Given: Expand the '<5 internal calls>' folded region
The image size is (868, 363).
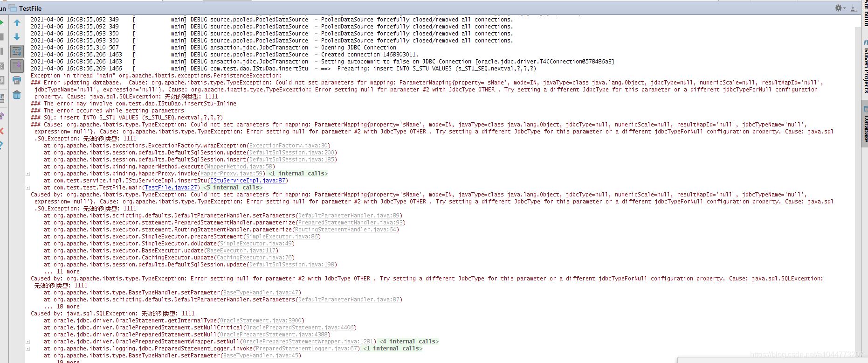Looking at the screenshot, I should (233, 188).
